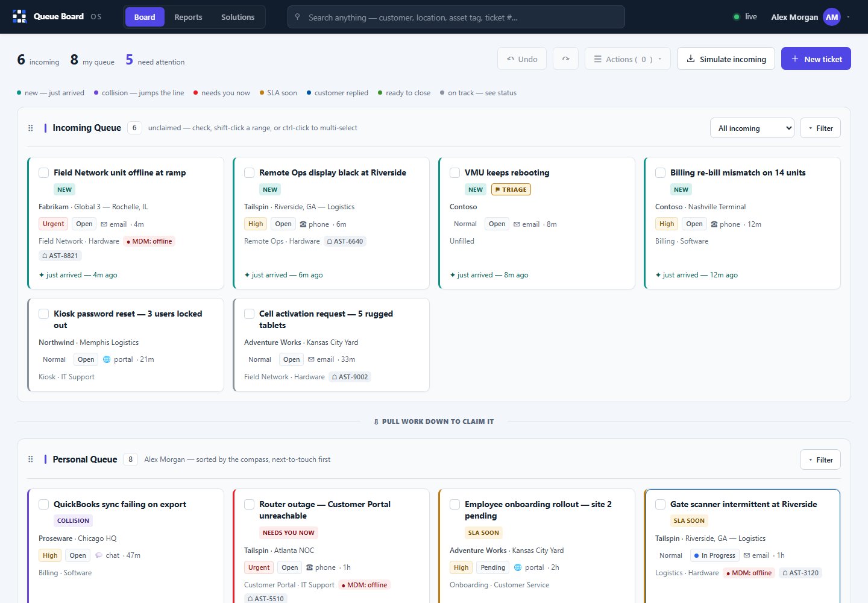Click the phone icon on Billing re-bill ticket
This screenshot has height=603, width=868.
714,224
